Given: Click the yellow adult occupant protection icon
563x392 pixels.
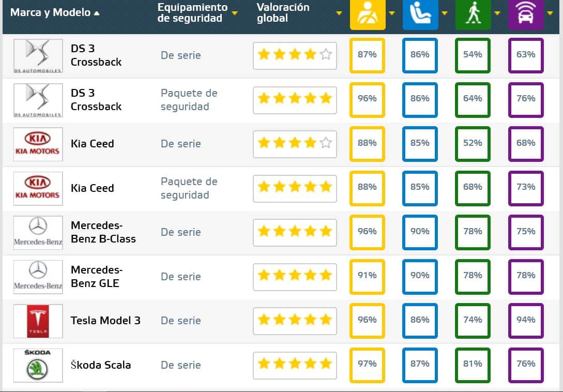Looking at the screenshot, I should point(367,14).
